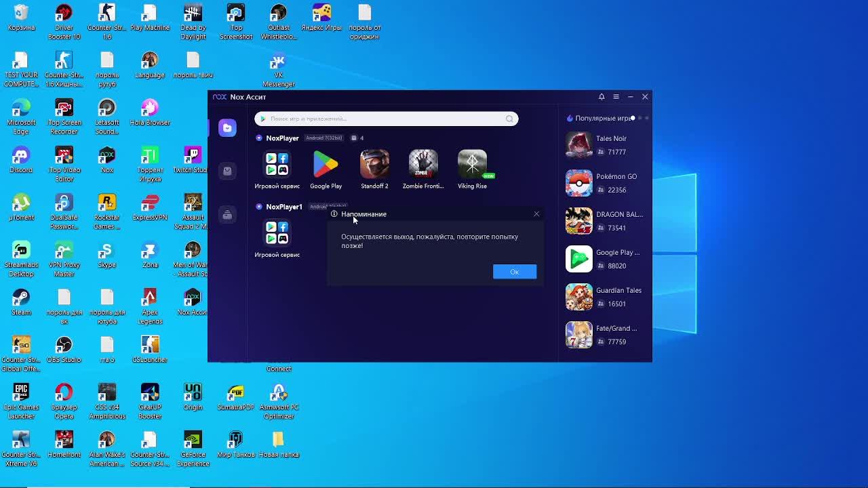Close the Напоминание reminder dialog

click(536, 214)
